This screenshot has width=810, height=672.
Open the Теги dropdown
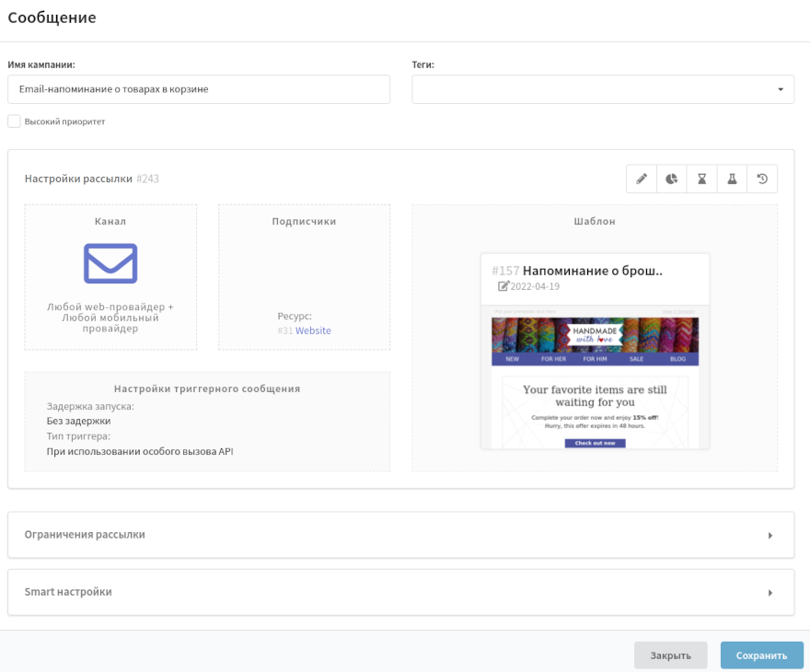coord(602,89)
